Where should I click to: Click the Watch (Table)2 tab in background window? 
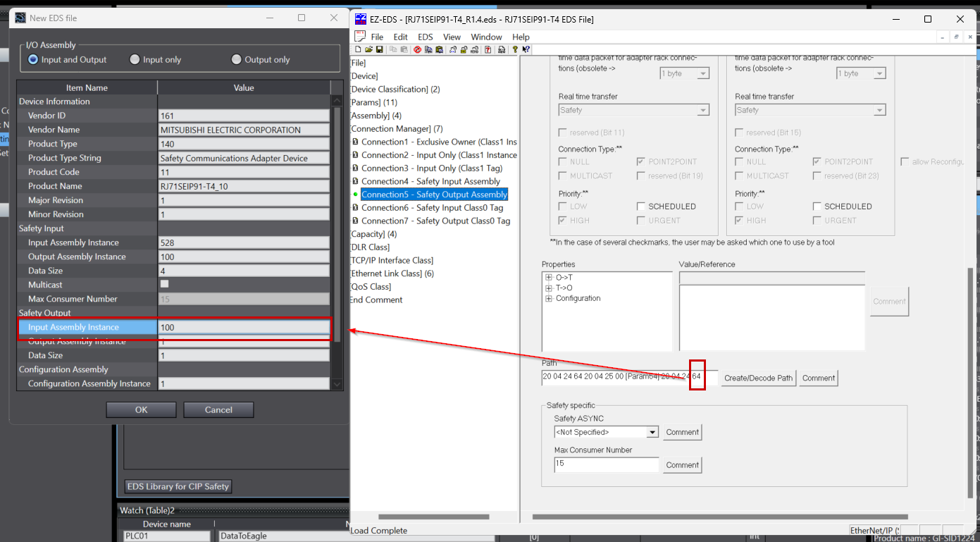pos(147,510)
